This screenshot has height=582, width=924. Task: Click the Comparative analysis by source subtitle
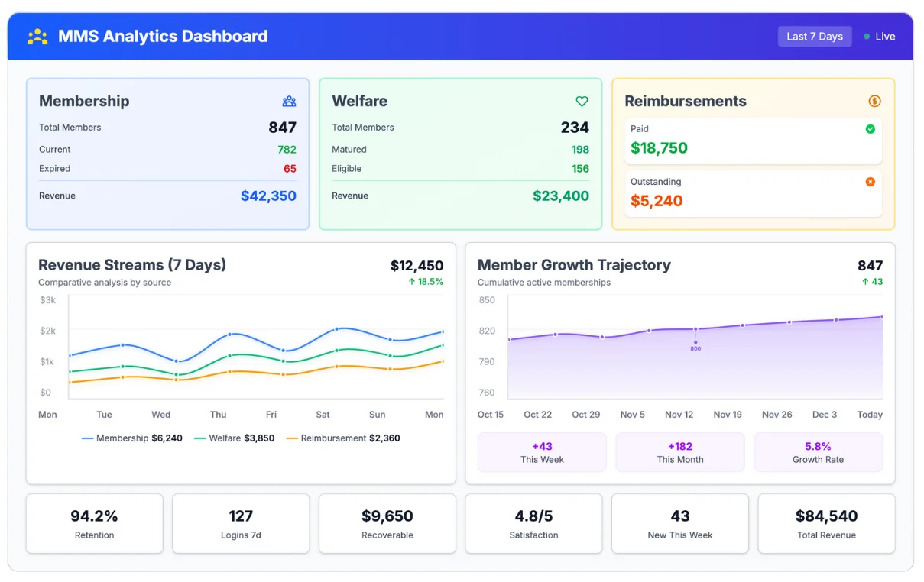[x=105, y=283]
